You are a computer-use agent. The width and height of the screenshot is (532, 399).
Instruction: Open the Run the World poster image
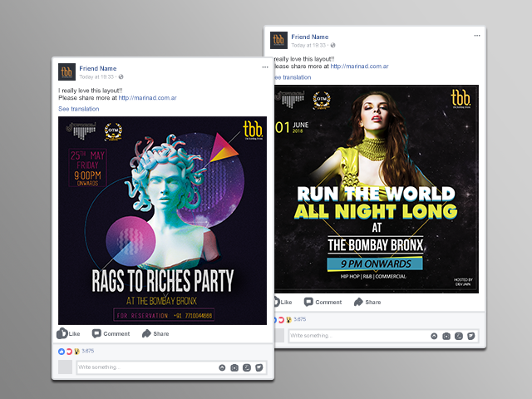click(377, 189)
